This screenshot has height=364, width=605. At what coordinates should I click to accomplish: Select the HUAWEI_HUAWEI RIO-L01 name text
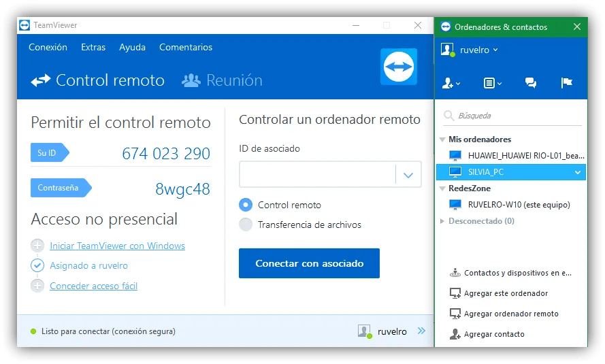[526, 155]
